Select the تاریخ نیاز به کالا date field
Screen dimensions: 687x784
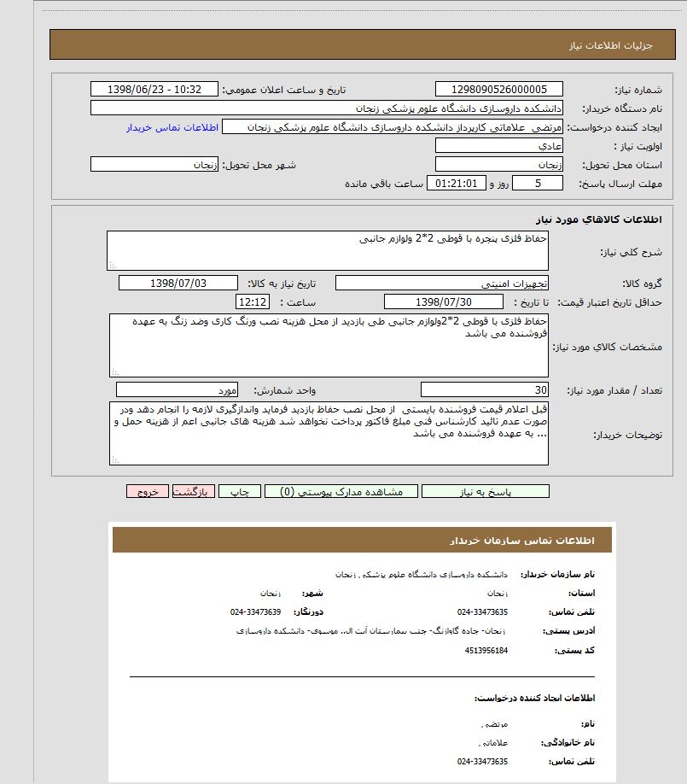pyautogui.click(x=178, y=283)
